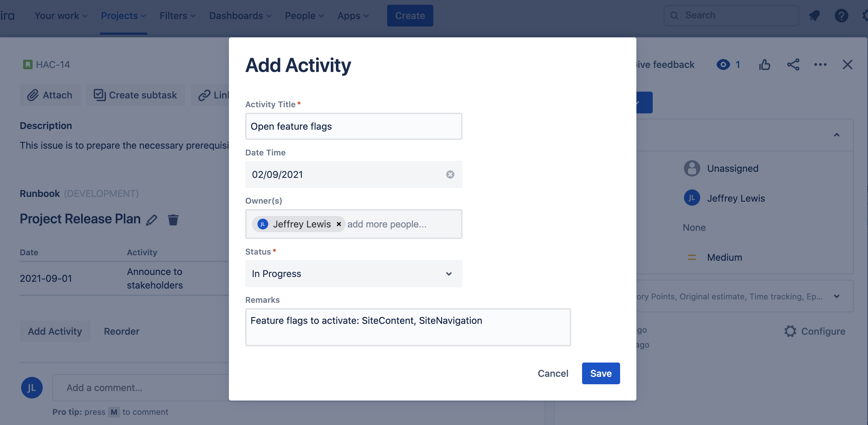Click the pencil icon to edit Project Release Plan
Screen dimensions: 868x425
151,220
